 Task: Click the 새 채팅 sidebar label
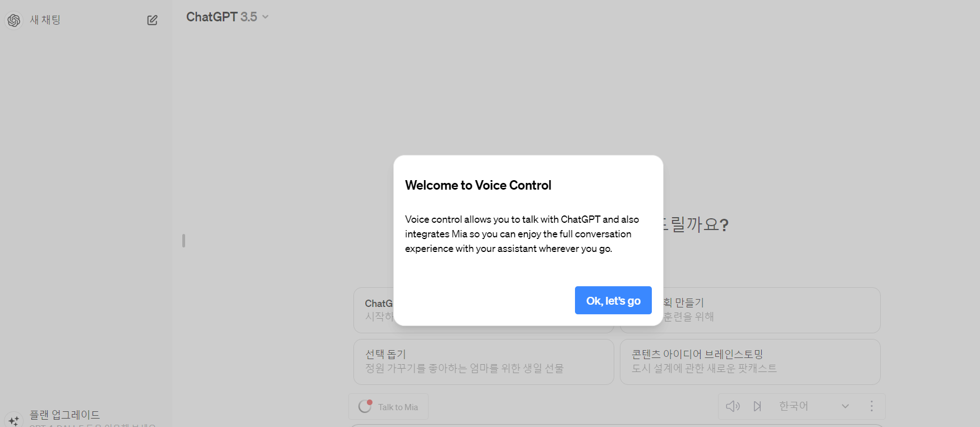tap(45, 20)
